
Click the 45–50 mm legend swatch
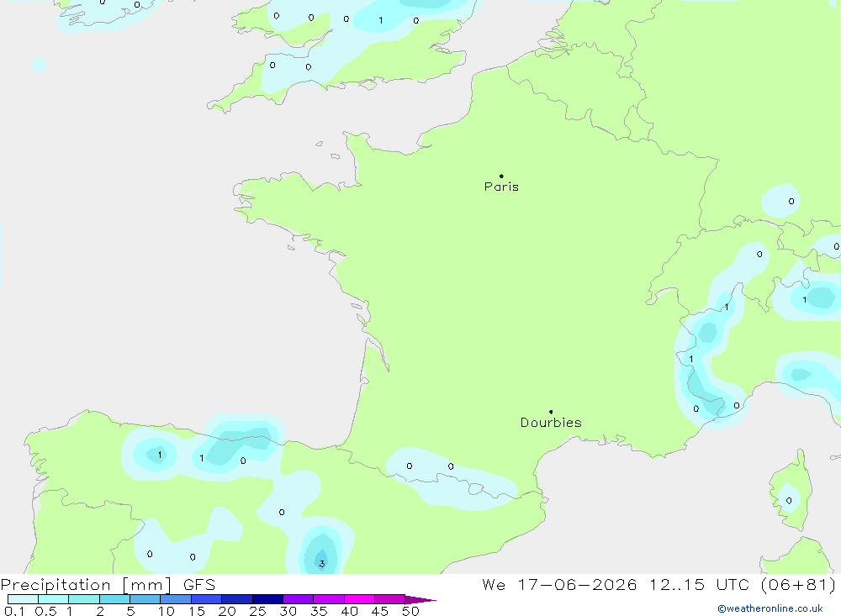(389, 599)
